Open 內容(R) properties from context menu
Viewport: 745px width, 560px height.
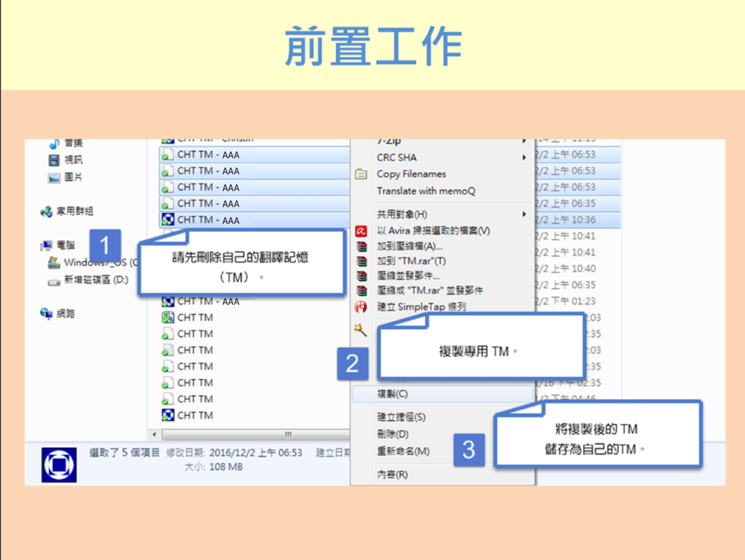point(392,475)
